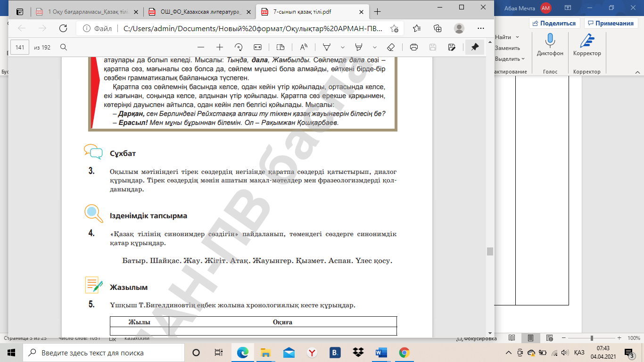Fit PDF to page width
Image resolution: width=644 pixels, height=362 pixels.
pos(257,47)
